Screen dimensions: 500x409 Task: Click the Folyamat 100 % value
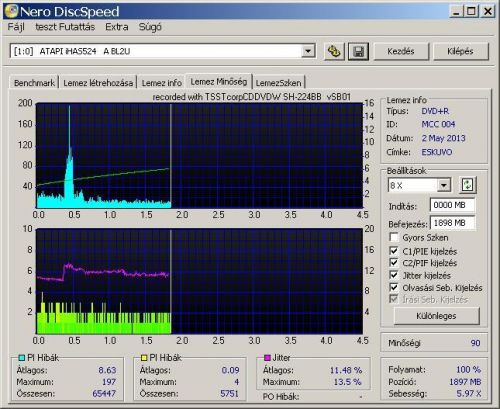point(468,369)
